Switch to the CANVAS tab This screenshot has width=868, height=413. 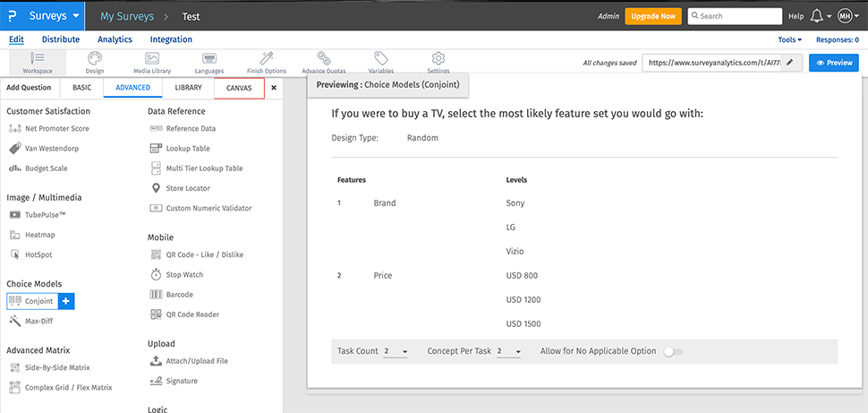pyautogui.click(x=239, y=88)
